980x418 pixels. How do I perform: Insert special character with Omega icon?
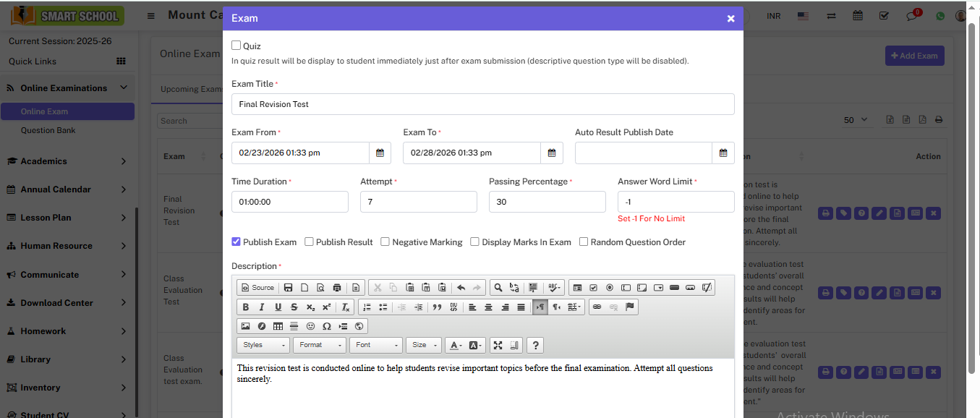327,326
